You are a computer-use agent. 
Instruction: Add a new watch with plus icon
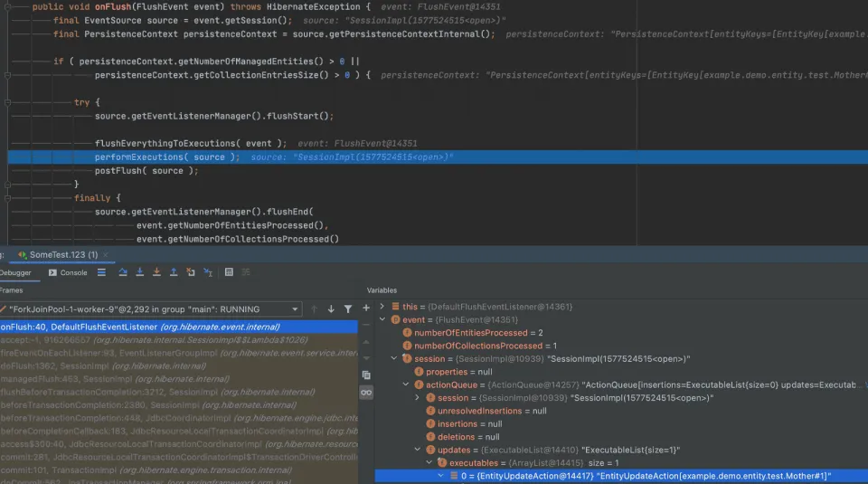[x=366, y=308]
